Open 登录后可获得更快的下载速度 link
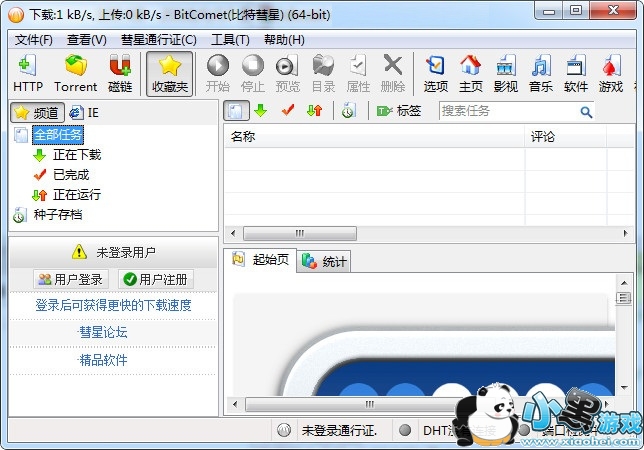 click(113, 305)
